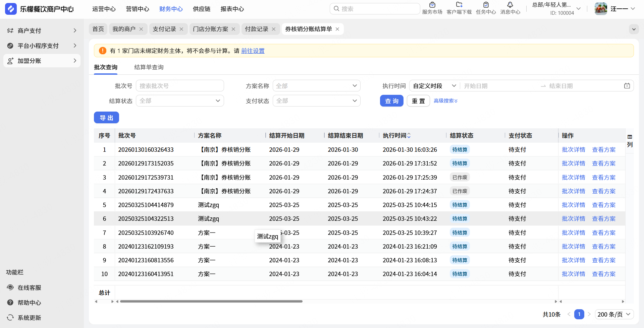This screenshot has width=644, height=328.
Task: Expand 高级搜索 advanced search options
Action: tap(445, 101)
